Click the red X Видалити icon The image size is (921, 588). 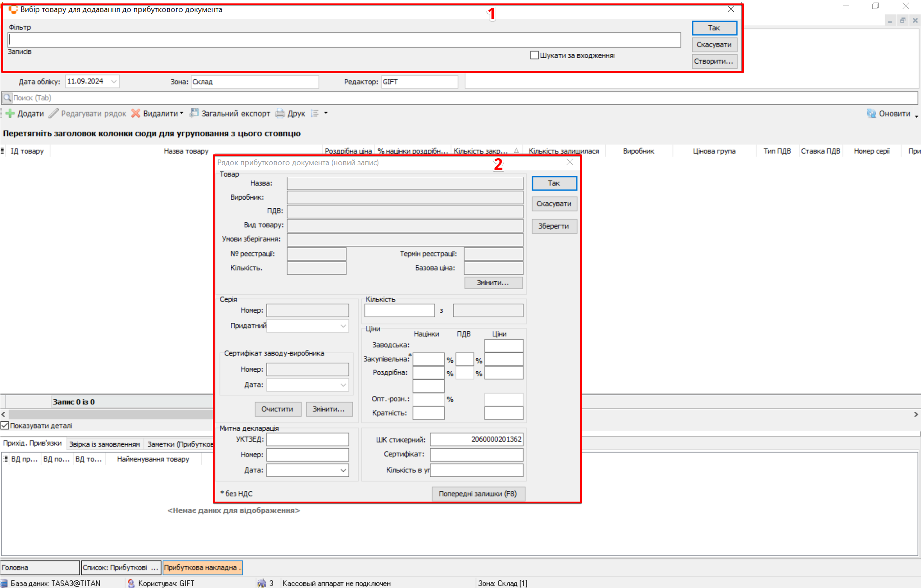pyautogui.click(x=136, y=113)
